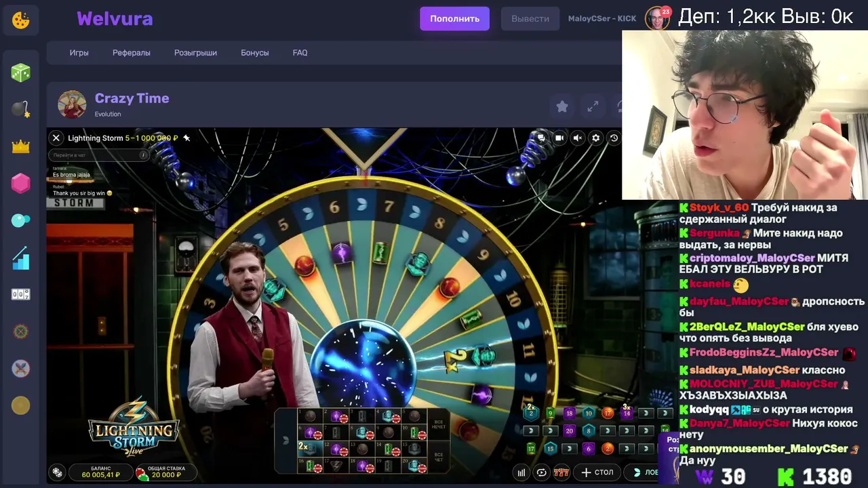This screenshot has height=488, width=868.
Task: Click the Вывести withdraw button
Action: pos(530,19)
